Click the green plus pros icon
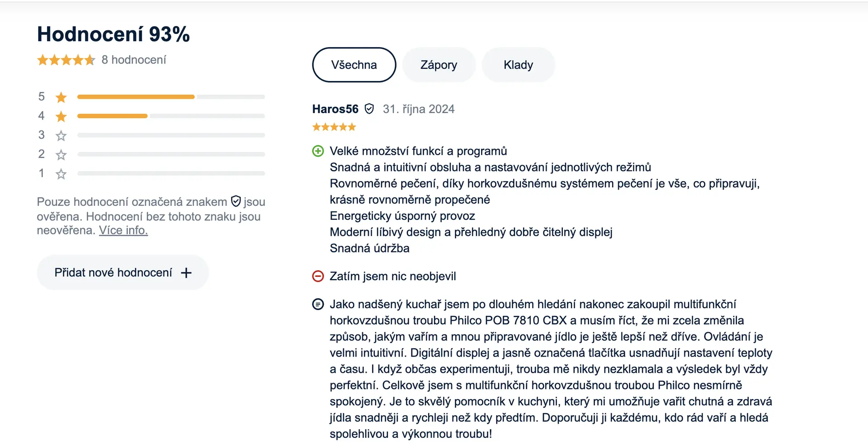 tap(318, 151)
